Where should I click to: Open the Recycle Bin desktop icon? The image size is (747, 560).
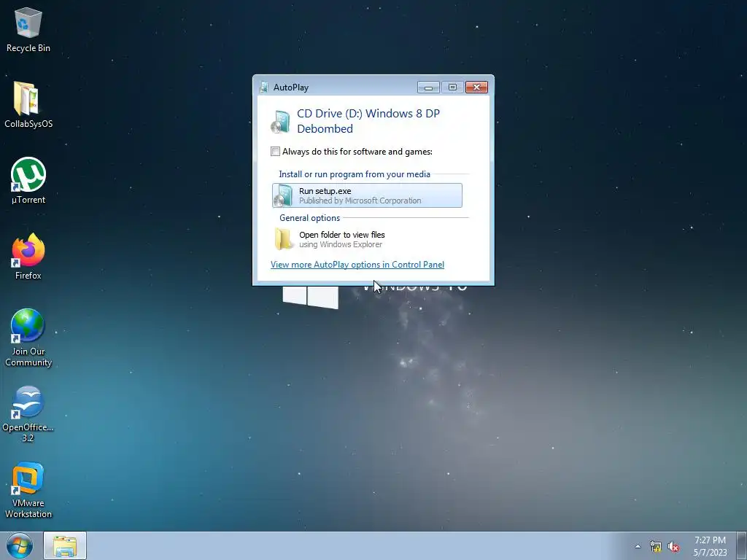[x=28, y=29]
